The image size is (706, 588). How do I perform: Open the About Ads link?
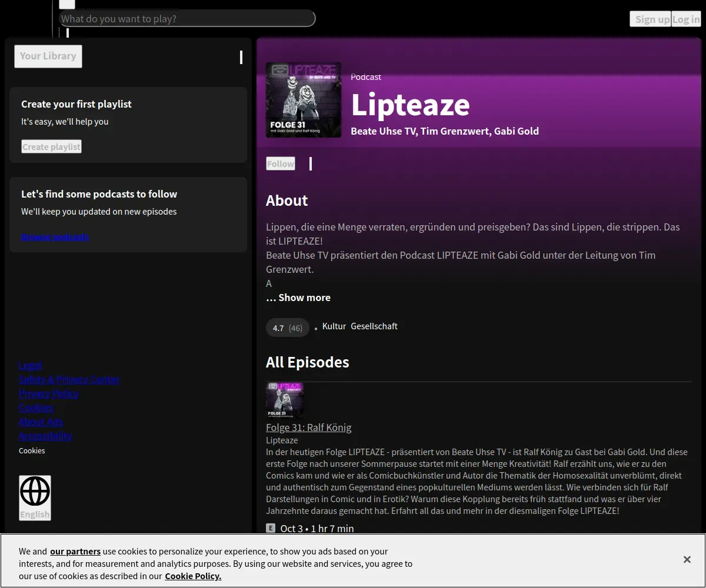[x=41, y=422]
